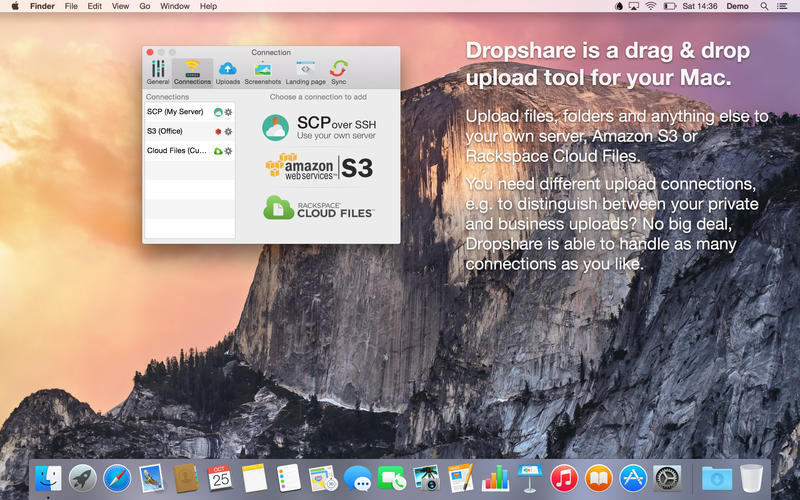Select the Landing page toolbar icon
The width and height of the screenshot is (800, 500).
tap(305, 71)
